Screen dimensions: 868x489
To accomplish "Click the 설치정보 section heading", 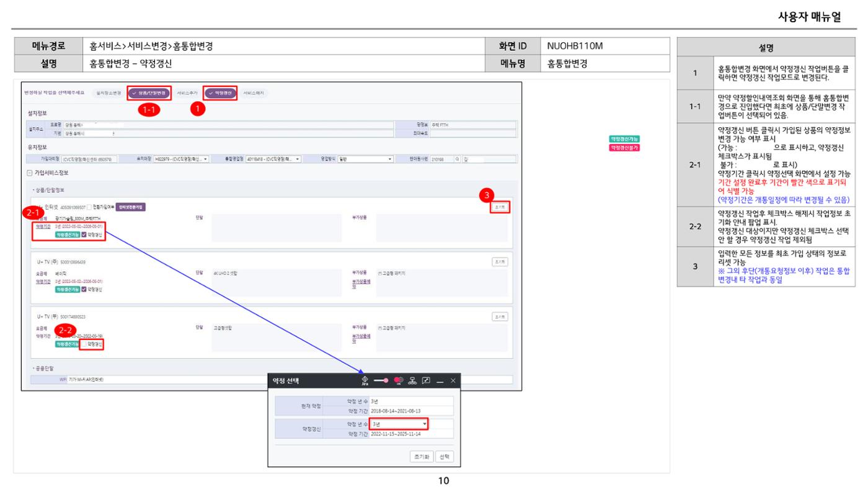I will (x=37, y=114).
